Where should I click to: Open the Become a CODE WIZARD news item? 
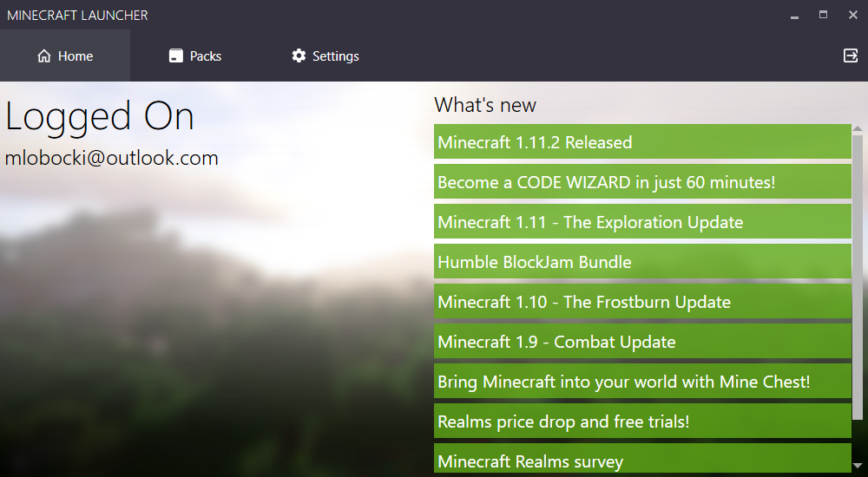(x=642, y=181)
